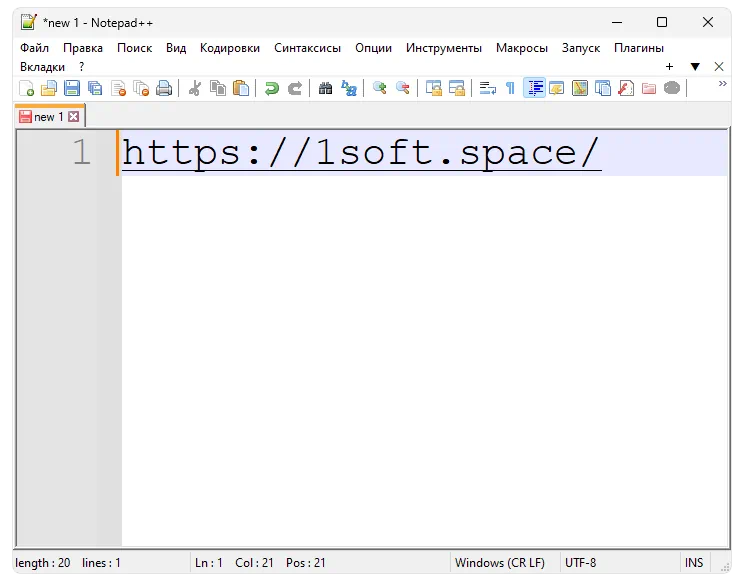Screen dimensions: 738x583
Task: Close all documents toolbar icon
Action: coord(141,88)
